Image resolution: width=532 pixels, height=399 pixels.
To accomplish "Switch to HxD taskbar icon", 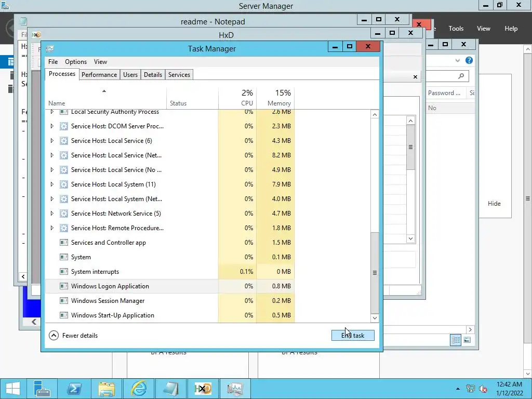I will point(203,389).
